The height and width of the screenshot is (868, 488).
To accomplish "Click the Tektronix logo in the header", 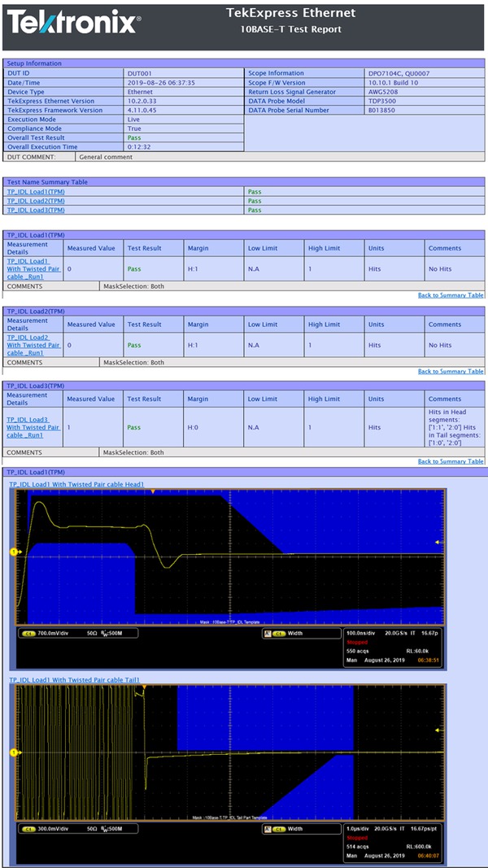I will pyautogui.click(x=75, y=24).
